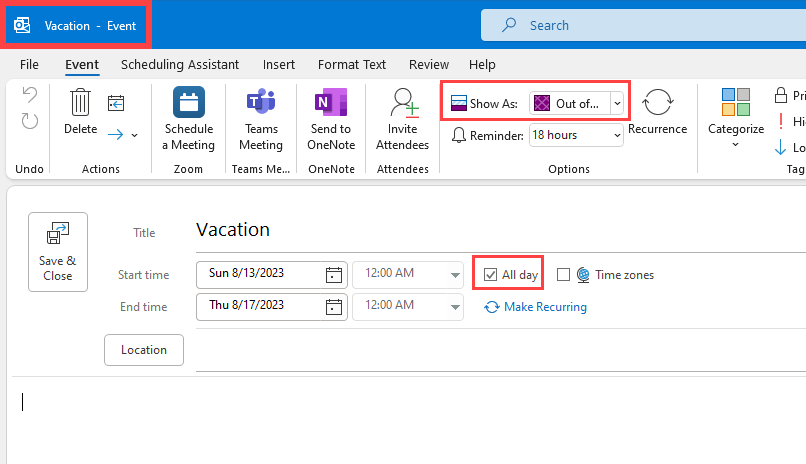The width and height of the screenshot is (806, 464).
Task: Click the Out of Office purple swatch
Action: (542, 103)
